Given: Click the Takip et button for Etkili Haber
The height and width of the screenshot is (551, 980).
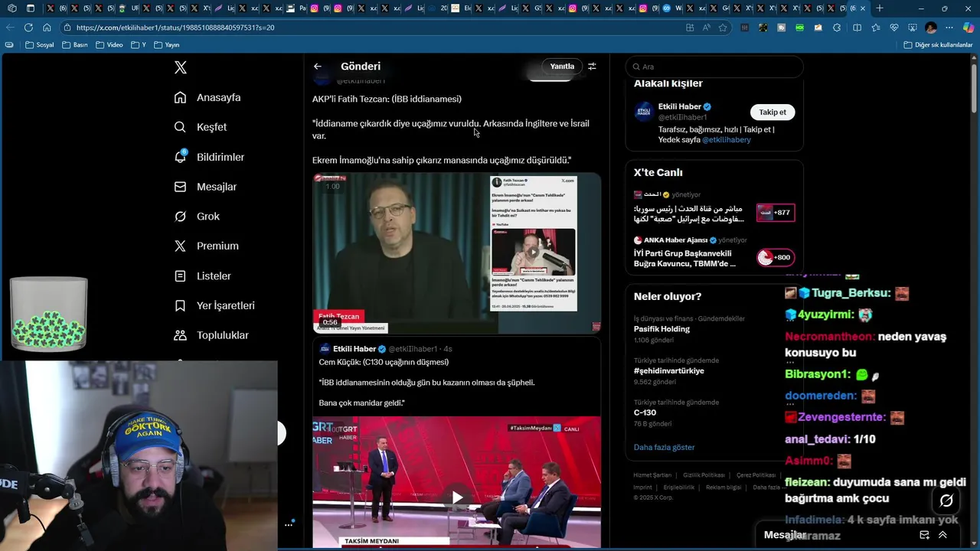Looking at the screenshot, I should [x=773, y=112].
